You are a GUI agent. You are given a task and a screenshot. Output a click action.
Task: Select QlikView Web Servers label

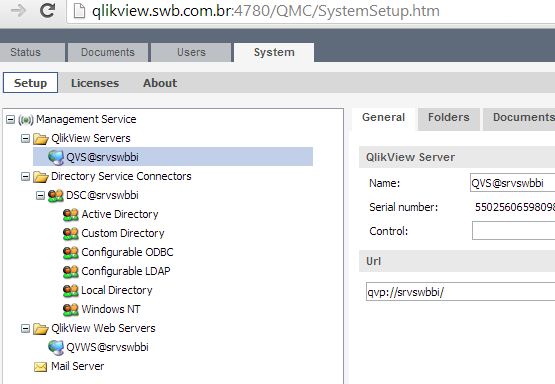click(103, 328)
